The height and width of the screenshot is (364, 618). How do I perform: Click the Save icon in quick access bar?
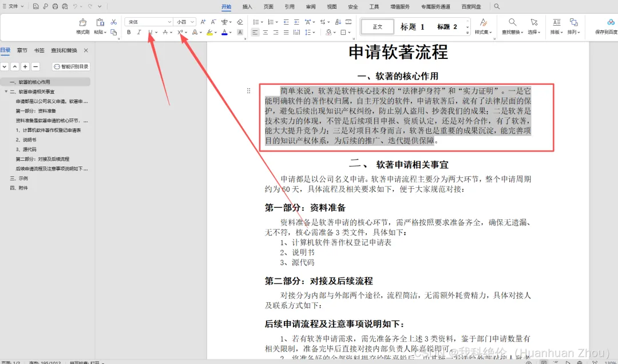(x=36, y=6)
